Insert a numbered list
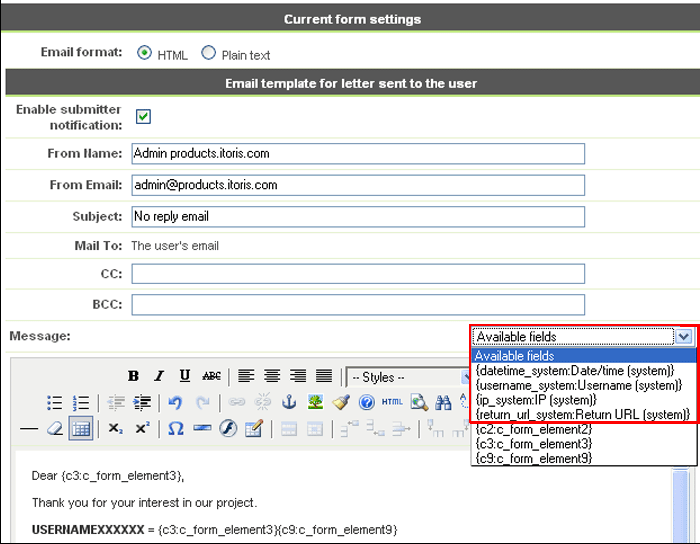This screenshot has width=700, height=544. coord(81,403)
